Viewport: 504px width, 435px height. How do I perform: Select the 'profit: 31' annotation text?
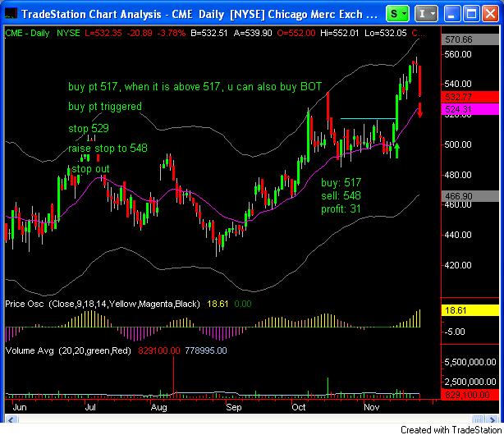(x=341, y=209)
